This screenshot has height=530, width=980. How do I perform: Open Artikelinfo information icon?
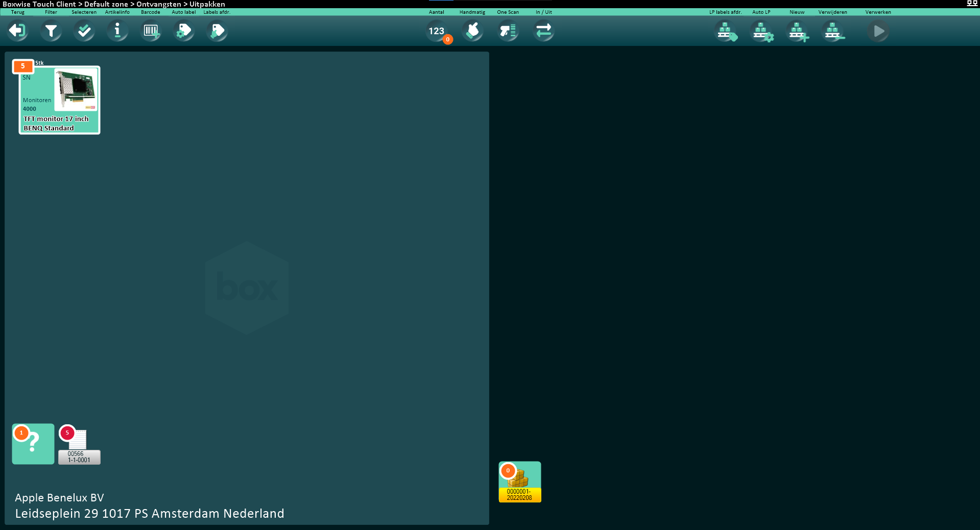pyautogui.click(x=117, y=31)
